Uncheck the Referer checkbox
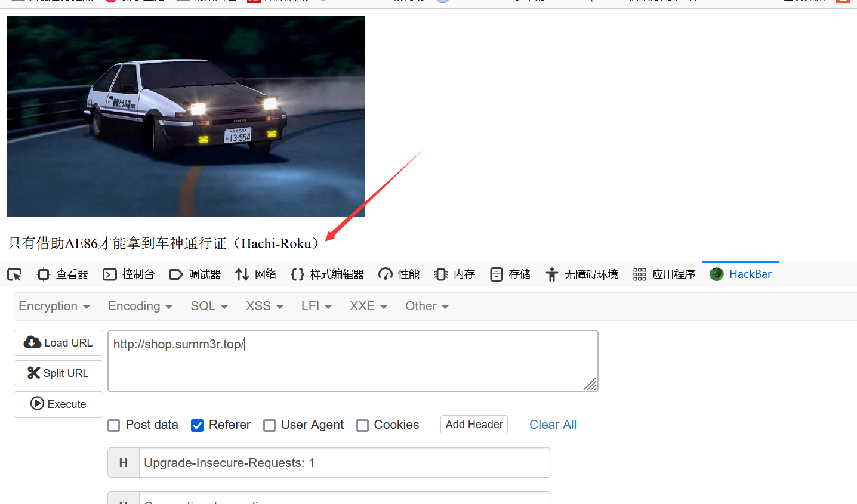 (x=197, y=425)
